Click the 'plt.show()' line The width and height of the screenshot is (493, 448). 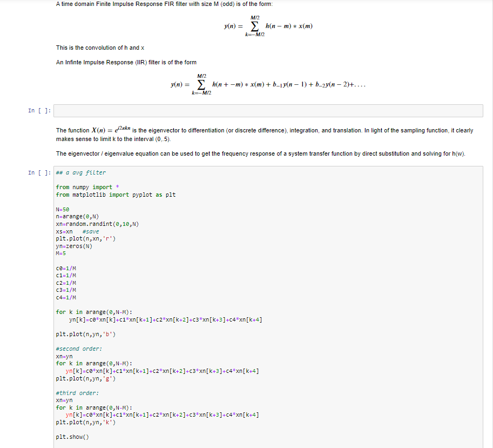pyautogui.click(x=68, y=437)
